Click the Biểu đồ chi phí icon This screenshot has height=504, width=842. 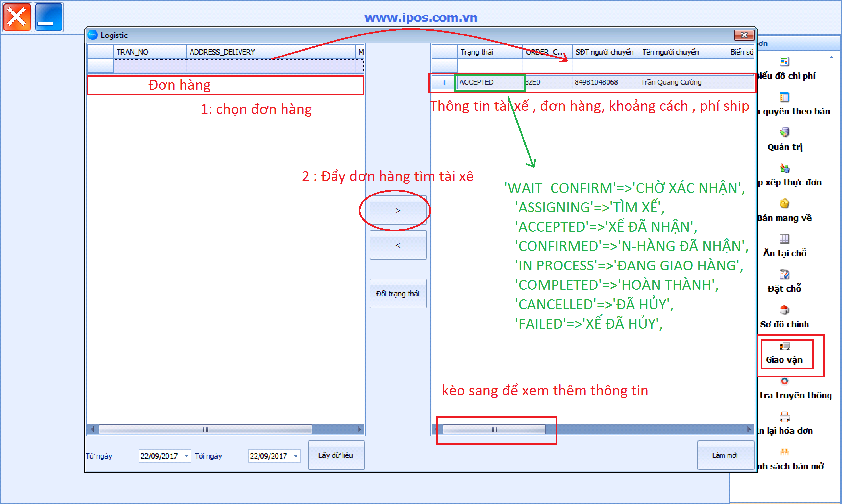784,62
